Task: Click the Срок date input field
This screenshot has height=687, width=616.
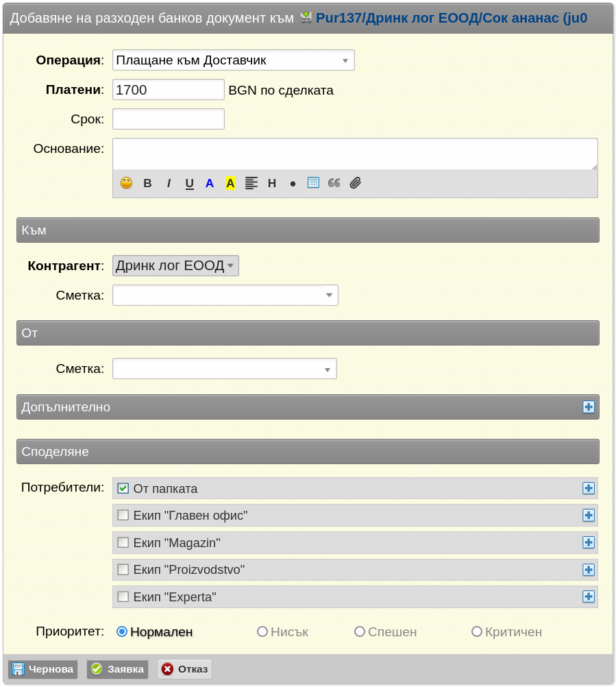Action: pyautogui.click(x=169, y=119)
